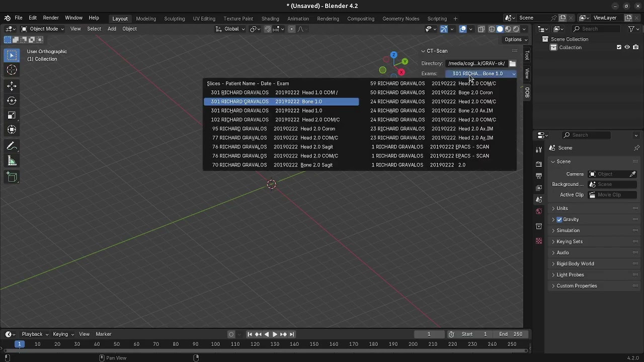Screen dimensions: 644x362
Task: Switch to Shading workspace tab
Action: [x=270, y=19]
